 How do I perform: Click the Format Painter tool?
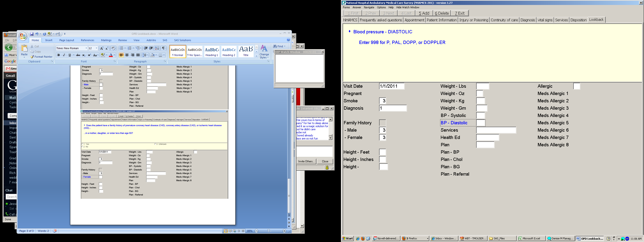pos(41,57)
